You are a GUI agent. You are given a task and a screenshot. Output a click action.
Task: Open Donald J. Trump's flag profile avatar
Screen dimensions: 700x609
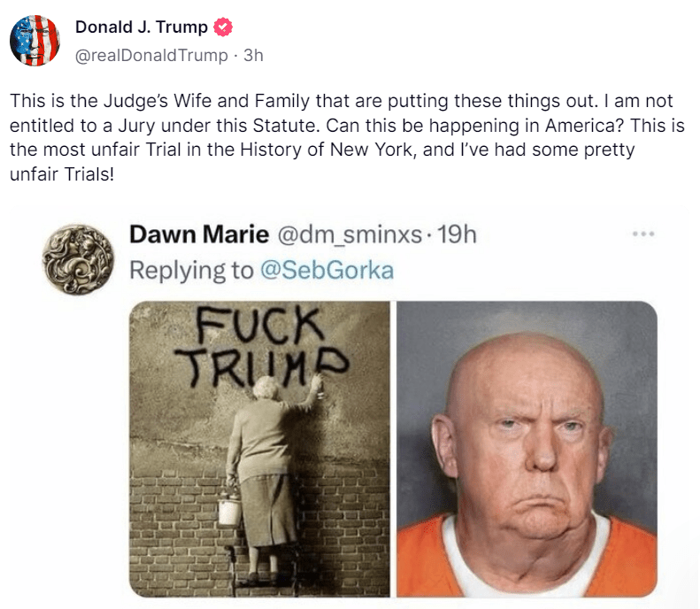(x=35, y=41)
